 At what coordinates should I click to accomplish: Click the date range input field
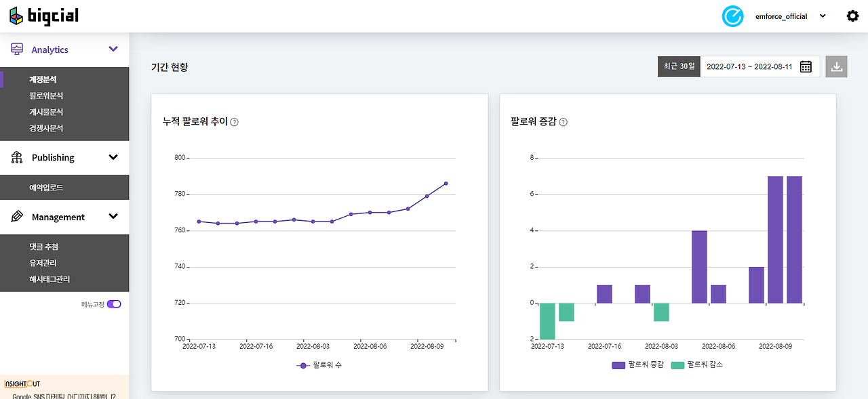pyautogui.click(x=759, y=66)
